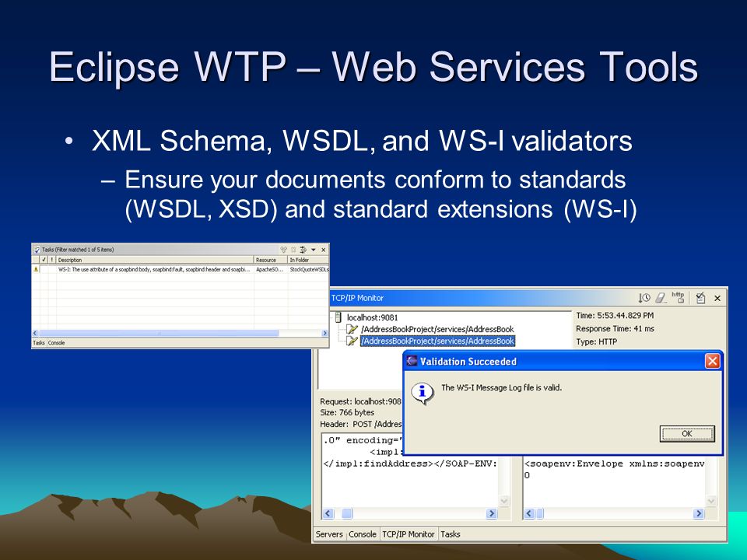Click the WS-I validate log icon
747x560 pixels.
[x=700, y=298]
